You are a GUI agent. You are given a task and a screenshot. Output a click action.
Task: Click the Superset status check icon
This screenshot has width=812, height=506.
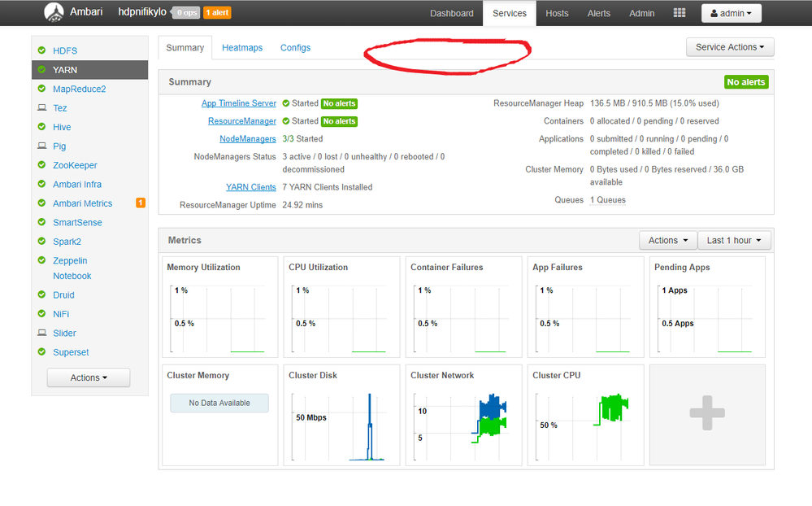pos(42,351)
